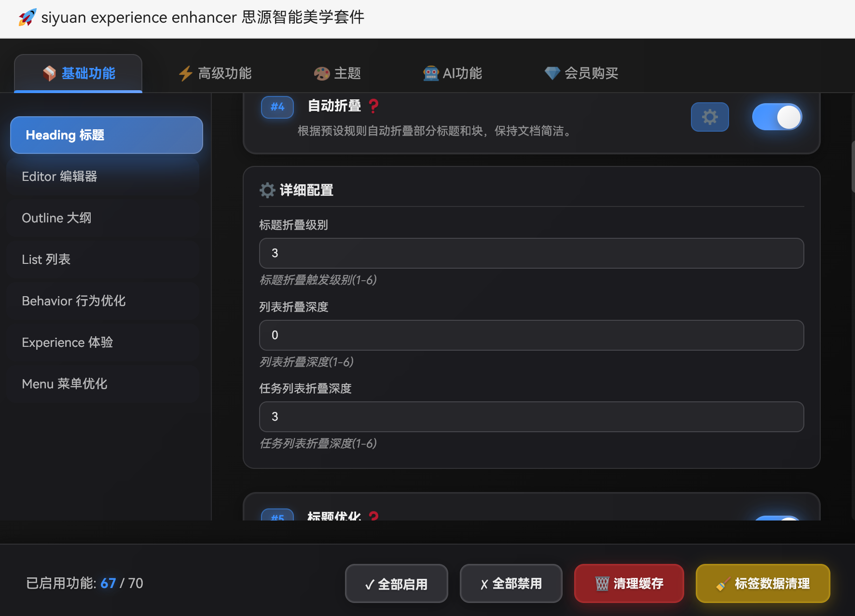
Task: Click the 自动折叠 feature title
Action: pyautogui.click(x=334, y=106)
